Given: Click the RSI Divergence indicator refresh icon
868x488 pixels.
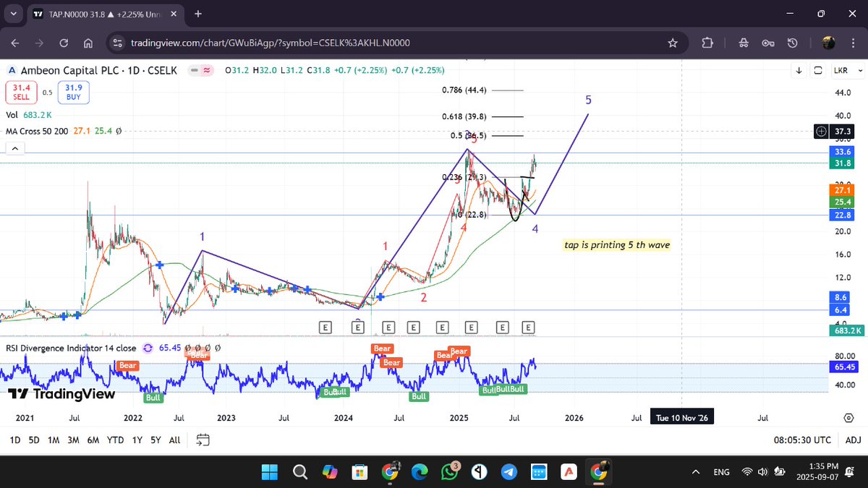Looking at the screenshot, I should pos(146,348).
